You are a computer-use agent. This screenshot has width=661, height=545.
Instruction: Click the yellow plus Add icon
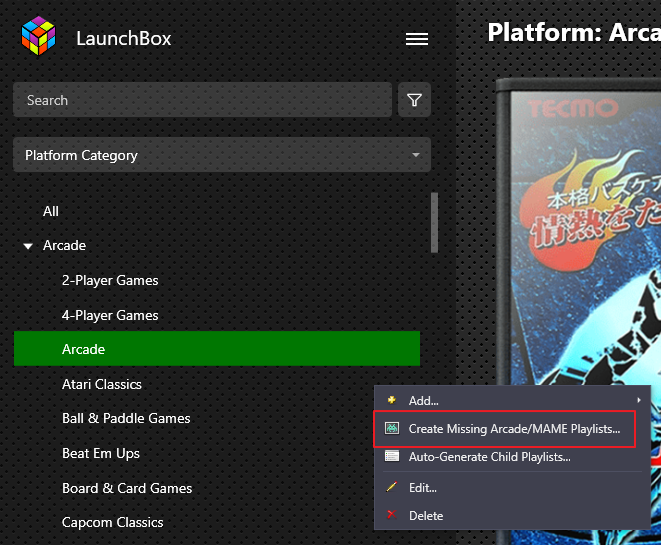pyautogui.click(x=392, y=400)
